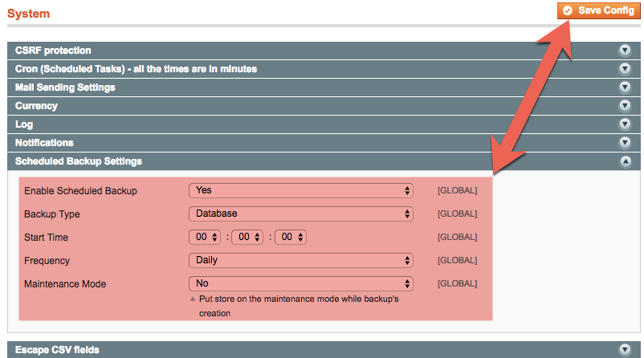Open the Maintenance Mode dropdown
Screen dimensions: 644x358
pos(300,283)
